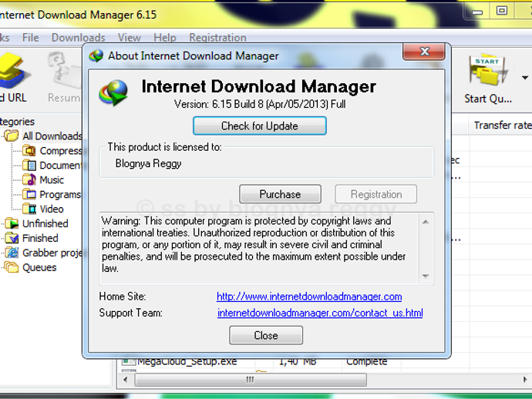The image size is (532, 399).
Task: Select the Programs category icon
Action: [x=29, y=194]
